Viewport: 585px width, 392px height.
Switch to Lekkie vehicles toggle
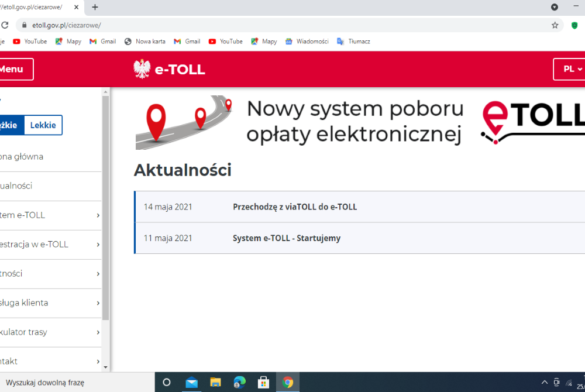coord(43,125)
